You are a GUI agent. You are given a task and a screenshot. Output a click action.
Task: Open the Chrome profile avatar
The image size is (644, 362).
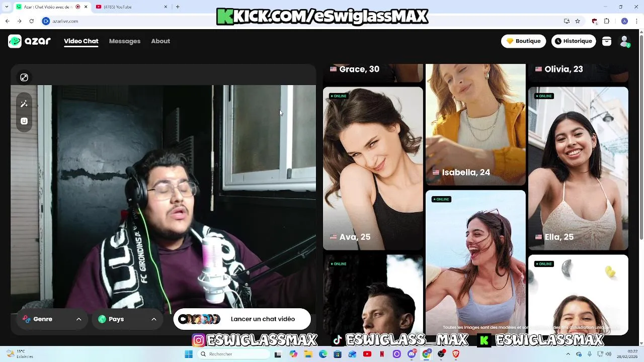pyautogui.click(x=624, y=21)
